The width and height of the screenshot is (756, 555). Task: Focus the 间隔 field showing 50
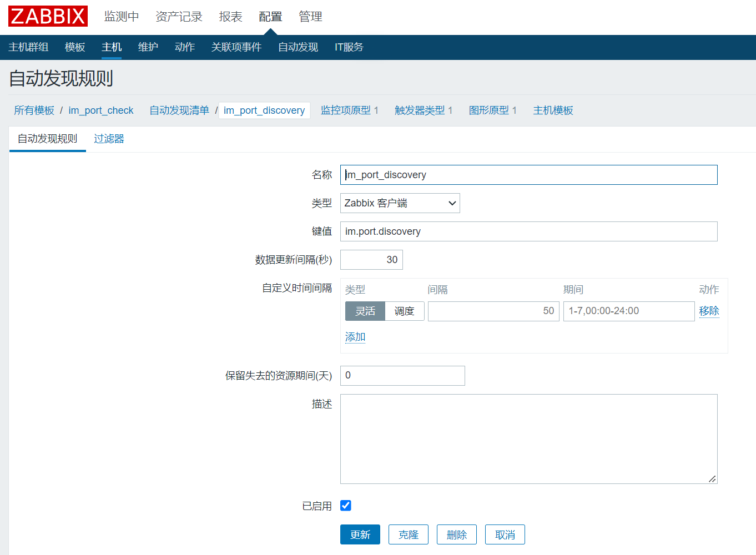[493, 311]
